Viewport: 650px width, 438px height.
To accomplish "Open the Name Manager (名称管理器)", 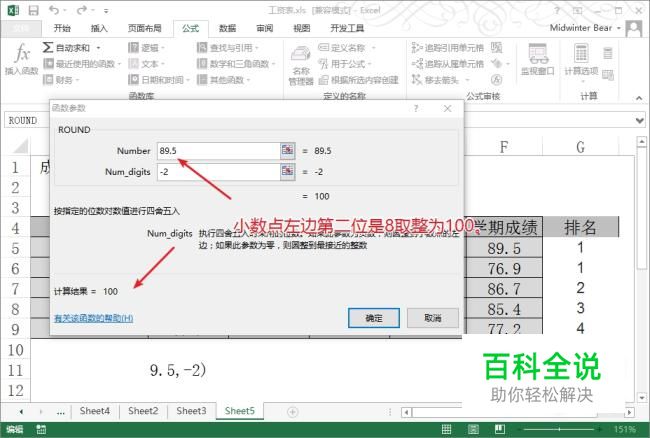I will [x=301, y=65].
